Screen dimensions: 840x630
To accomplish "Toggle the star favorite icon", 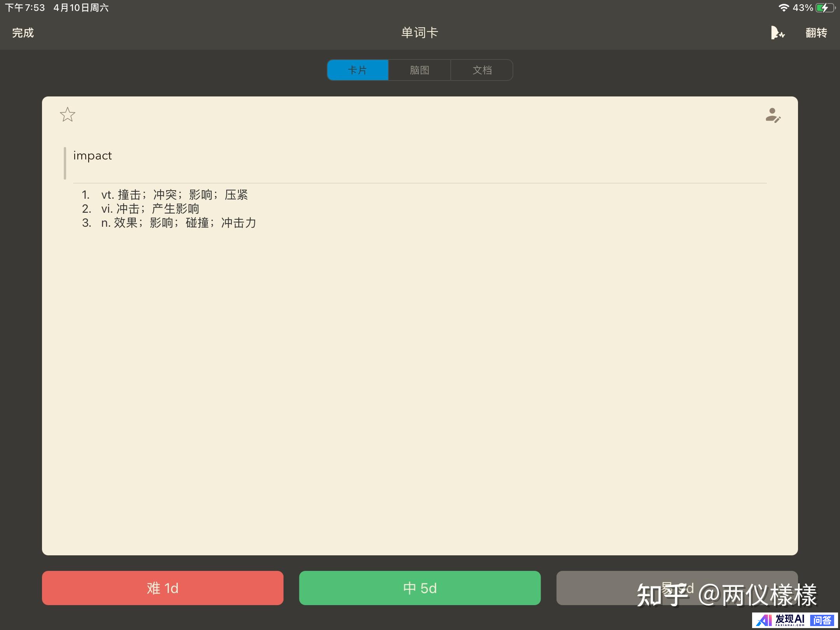I will (x=68, y=115).
